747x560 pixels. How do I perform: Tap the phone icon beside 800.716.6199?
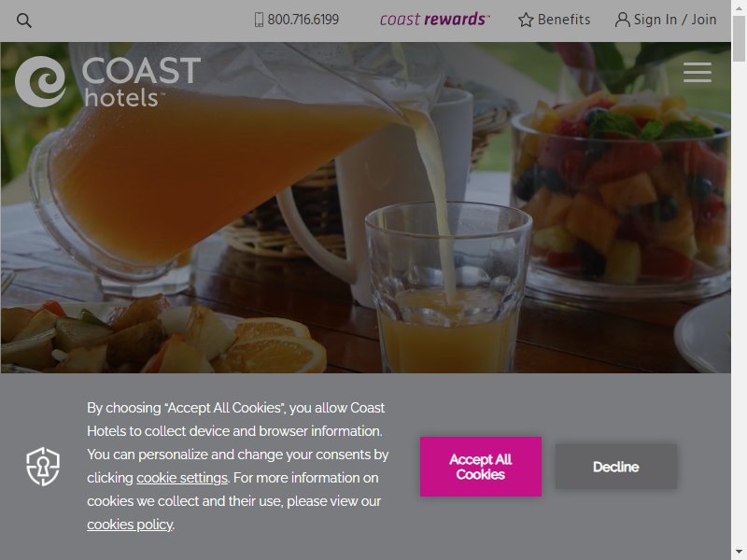pyautogui.click(x=260, y=20)
